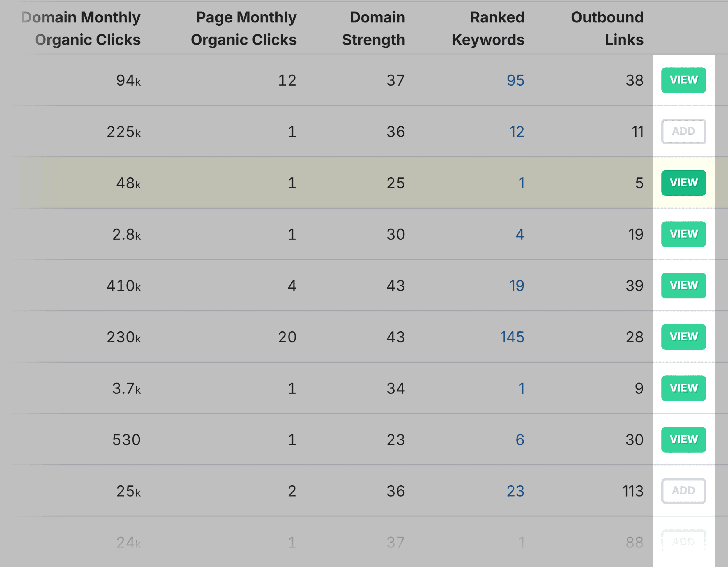Click ranked keywords value 19
Screen dimensions: 728x567
(517, 286)
